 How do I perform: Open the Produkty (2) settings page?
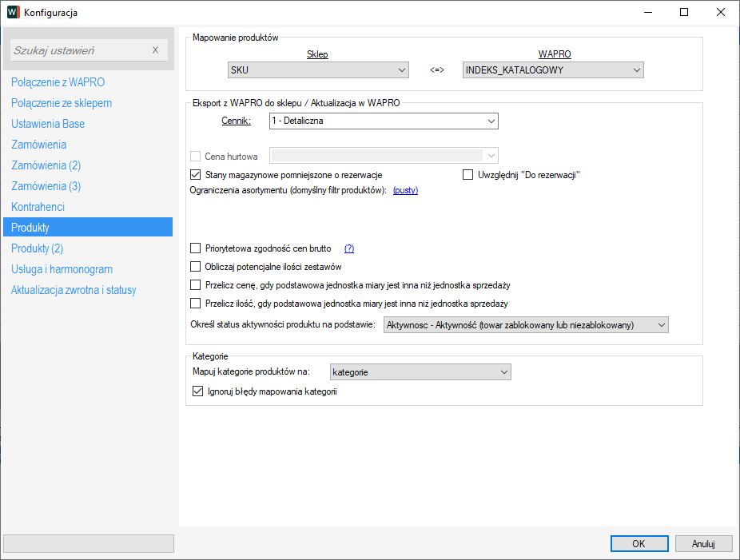point(37,248)
